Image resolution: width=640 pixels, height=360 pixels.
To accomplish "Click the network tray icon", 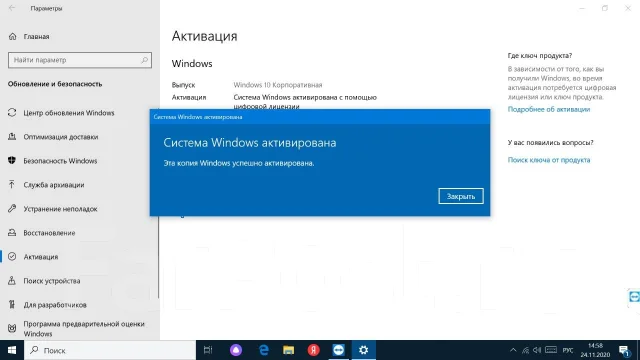I will click(x=525, y=350).
